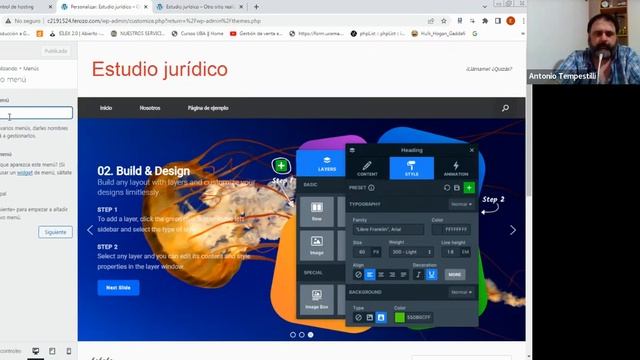Switch to desktop preview device icon
Image resolution: width=640 pixels, height=360 pixels.
click(x=36, y=351)
